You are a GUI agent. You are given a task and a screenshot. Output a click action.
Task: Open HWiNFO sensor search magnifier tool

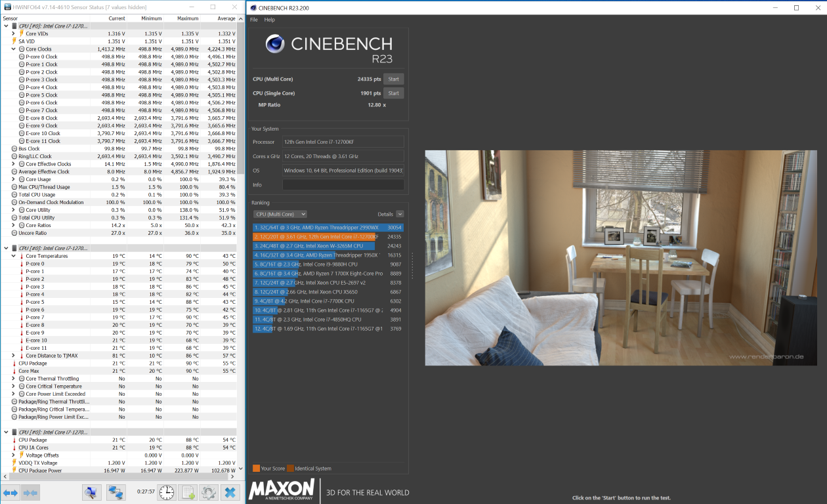tap(92, 492)
